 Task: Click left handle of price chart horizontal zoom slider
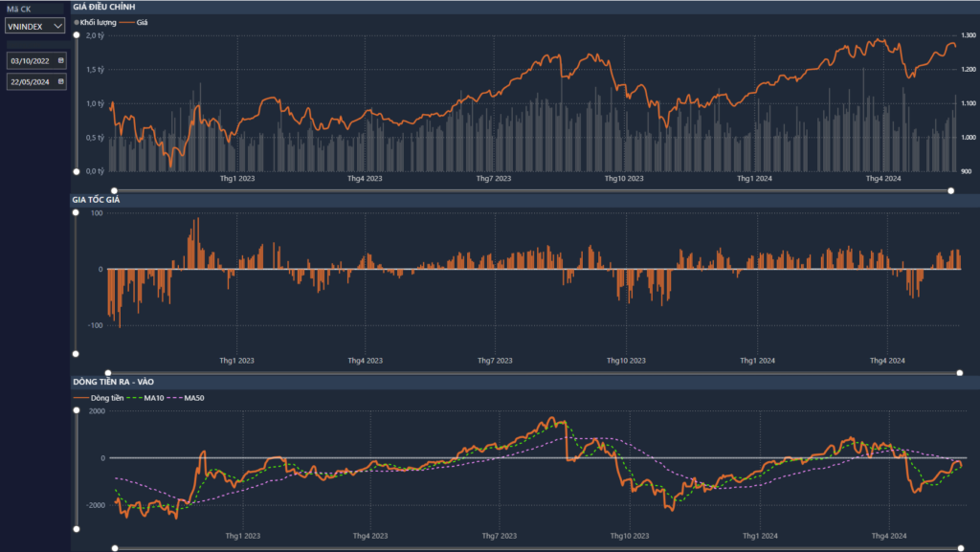(114, 190)
